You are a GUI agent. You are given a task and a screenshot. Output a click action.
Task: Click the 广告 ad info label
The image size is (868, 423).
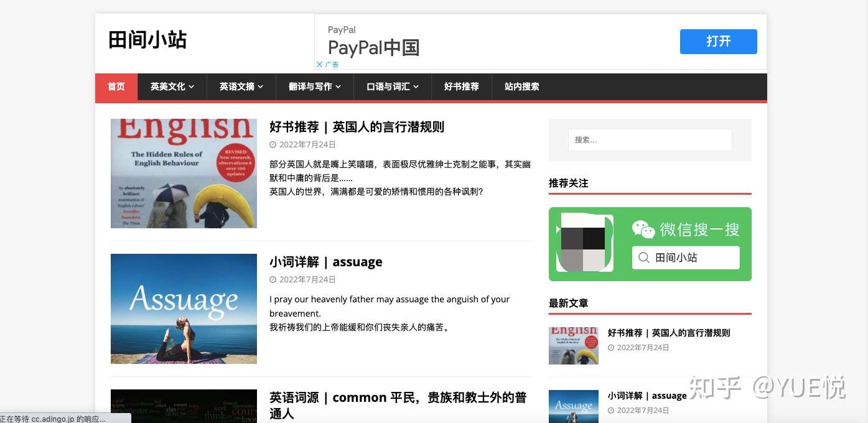[332, 64]
